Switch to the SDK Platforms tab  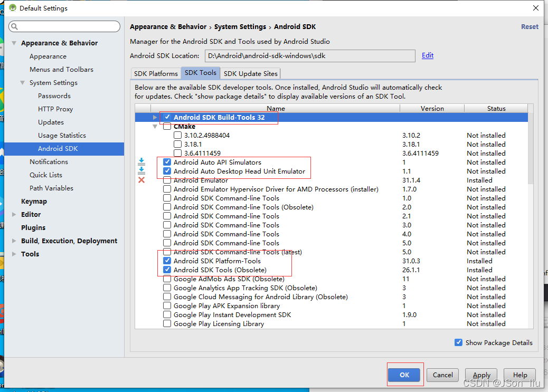[x=156, y=73]
